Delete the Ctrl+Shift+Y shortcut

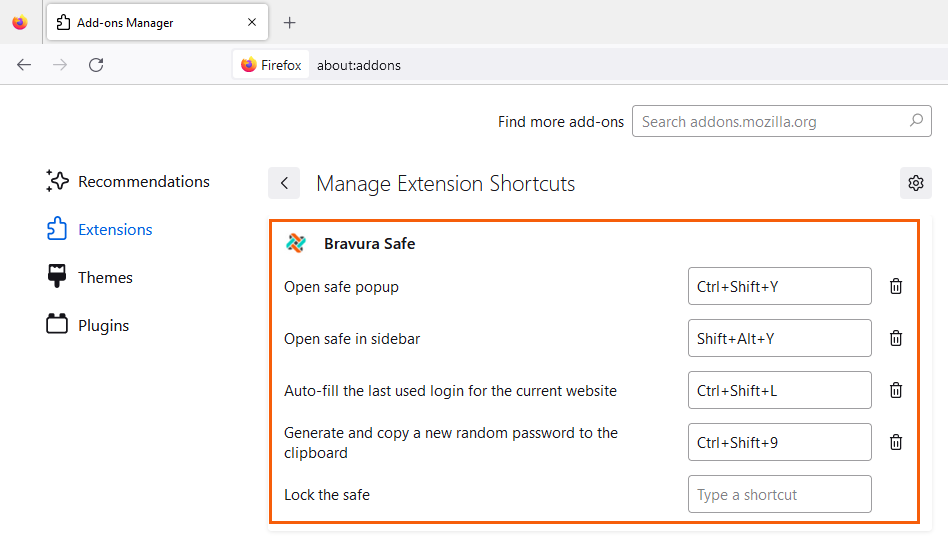896,286
